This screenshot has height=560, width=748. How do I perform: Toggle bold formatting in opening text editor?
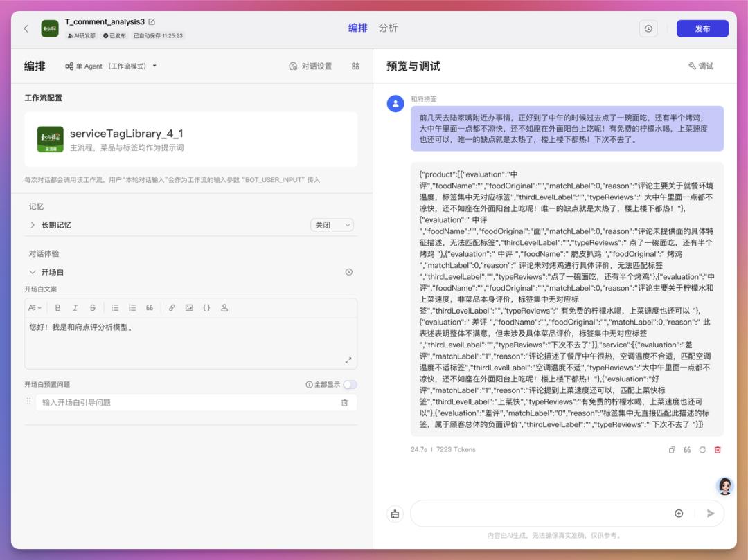coord(57,308)
